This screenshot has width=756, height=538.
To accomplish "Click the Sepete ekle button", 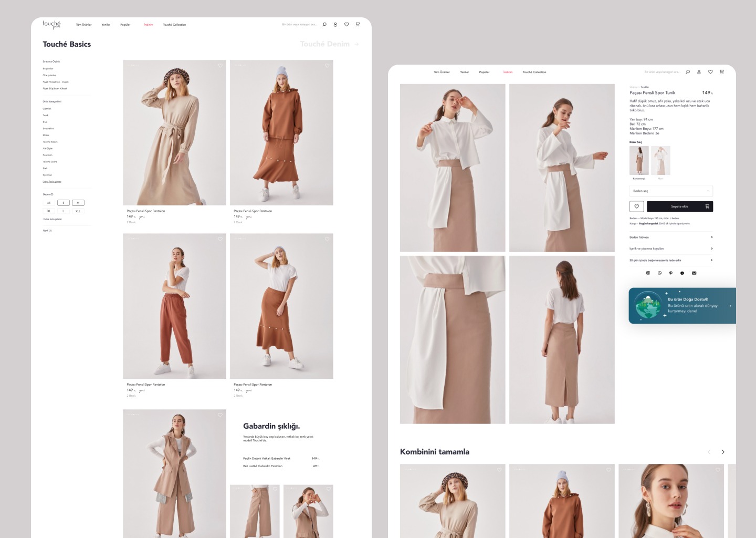I will [x=680, y=206].
